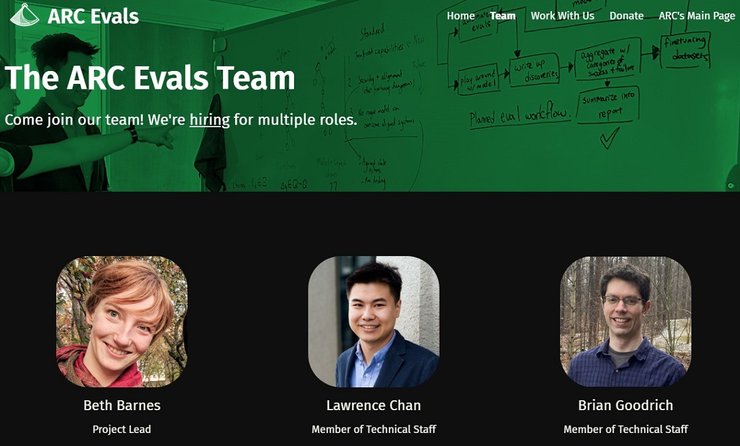Open Brian Goodrich profile photo
The height and width of the screenshot is (446, 740).
click(625, 321)
